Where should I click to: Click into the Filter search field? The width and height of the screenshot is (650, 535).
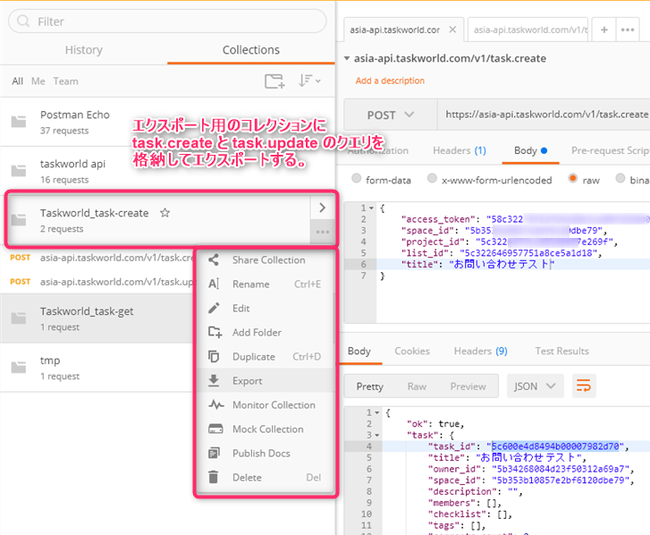click(167, 21)
